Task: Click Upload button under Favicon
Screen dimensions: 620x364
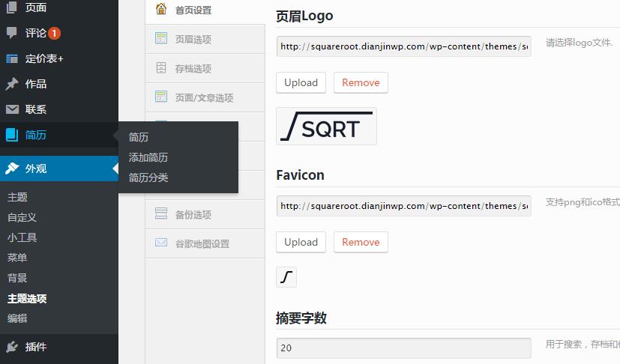Action: tap(301, 242)
